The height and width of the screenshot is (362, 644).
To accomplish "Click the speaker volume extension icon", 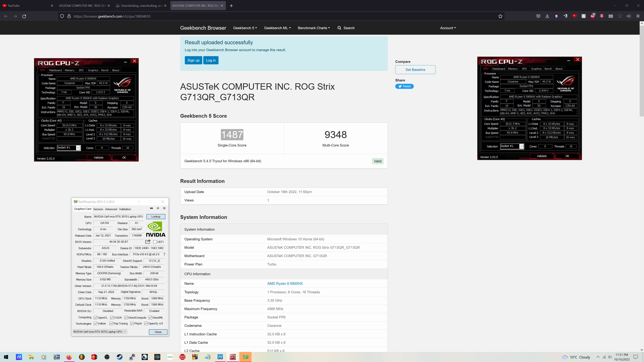I will pyautogui.click(x=629, y=16).
